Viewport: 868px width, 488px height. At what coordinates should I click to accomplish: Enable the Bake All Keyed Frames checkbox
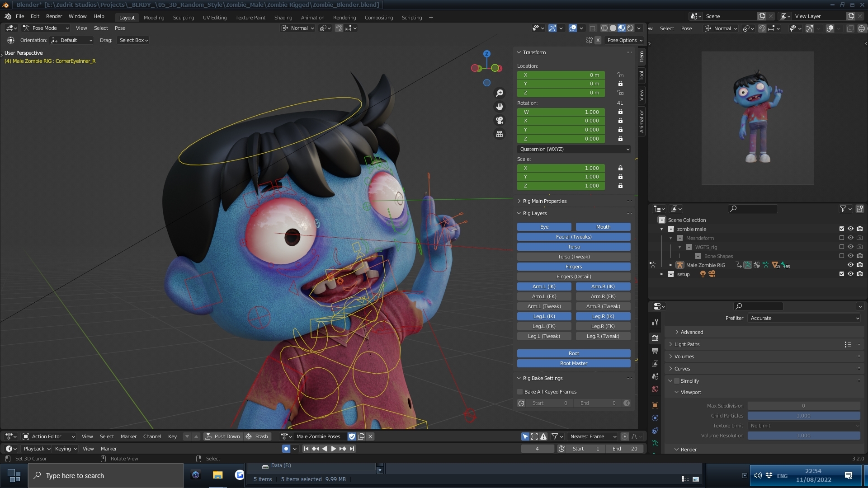(520, 392)
